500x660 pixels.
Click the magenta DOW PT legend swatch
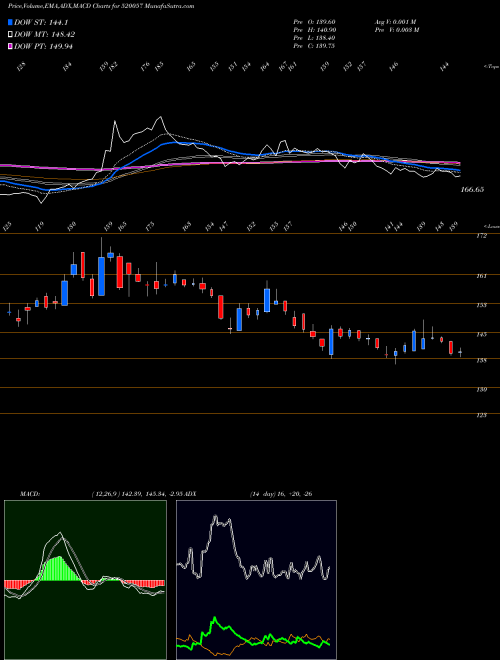point(10,46)
